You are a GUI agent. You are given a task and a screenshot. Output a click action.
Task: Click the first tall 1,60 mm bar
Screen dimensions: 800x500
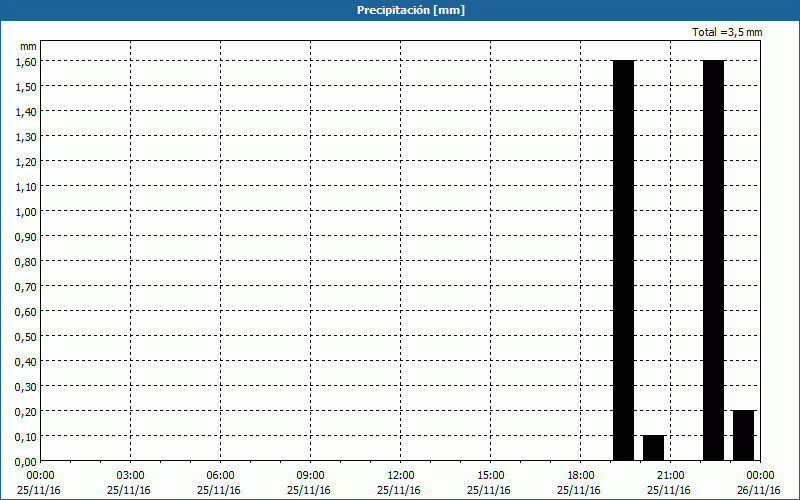tap(623, 260)
